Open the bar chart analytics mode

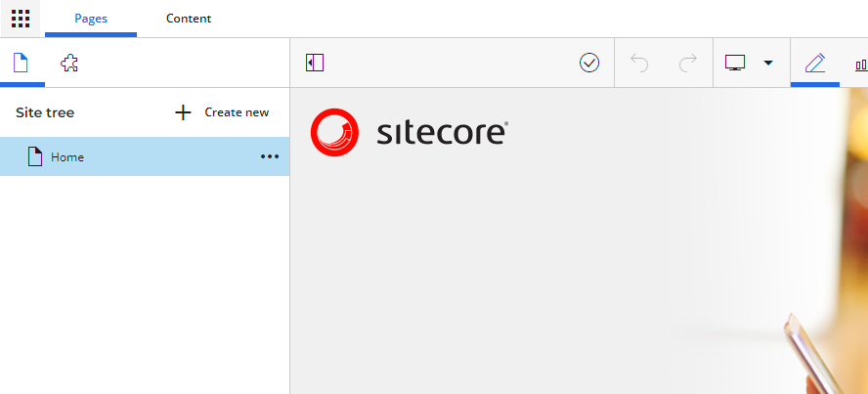[861, 65]
